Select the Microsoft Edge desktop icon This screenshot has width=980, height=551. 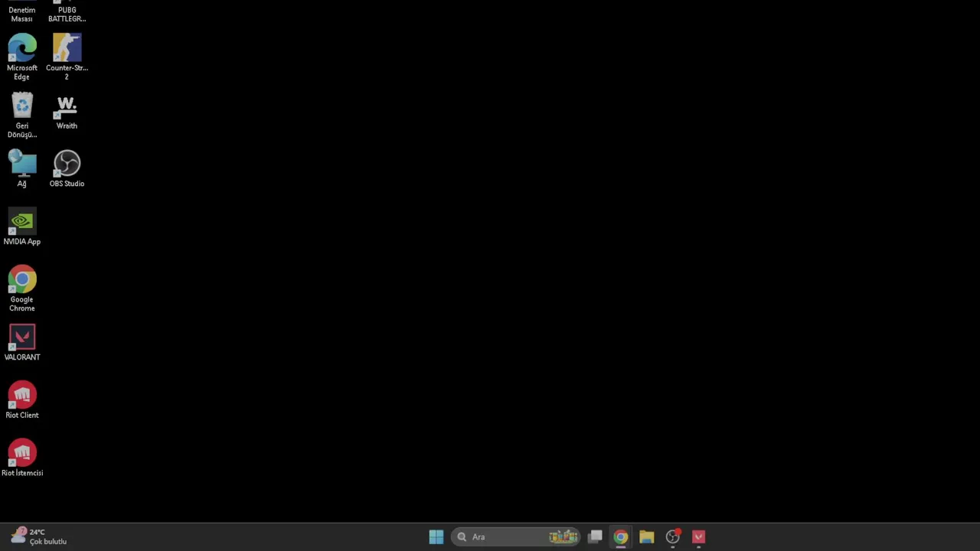tap(21, 57)
